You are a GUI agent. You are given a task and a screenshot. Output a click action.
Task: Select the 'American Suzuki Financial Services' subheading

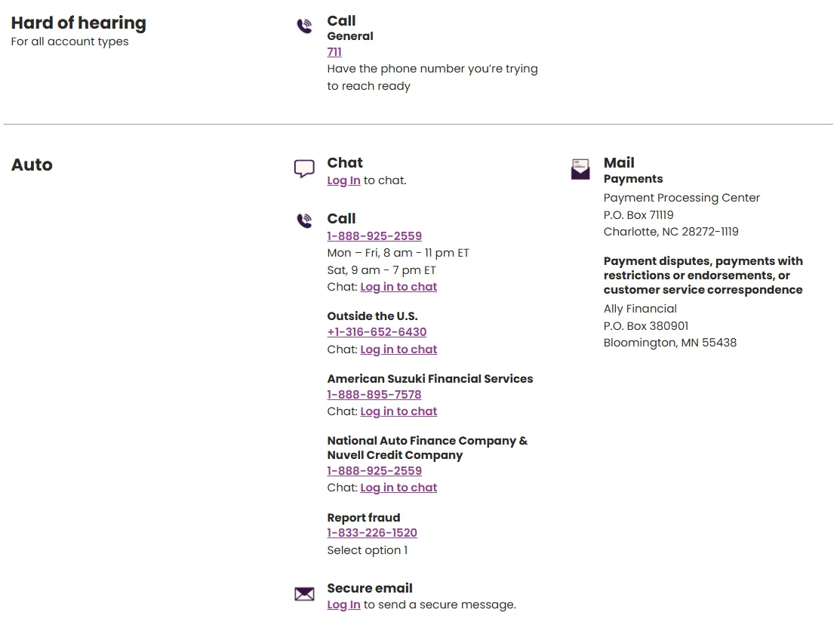(430, 379)
